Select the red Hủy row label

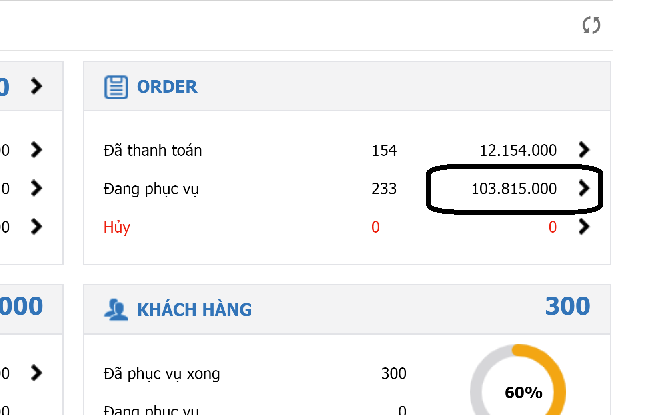click(x=117, y=227)
